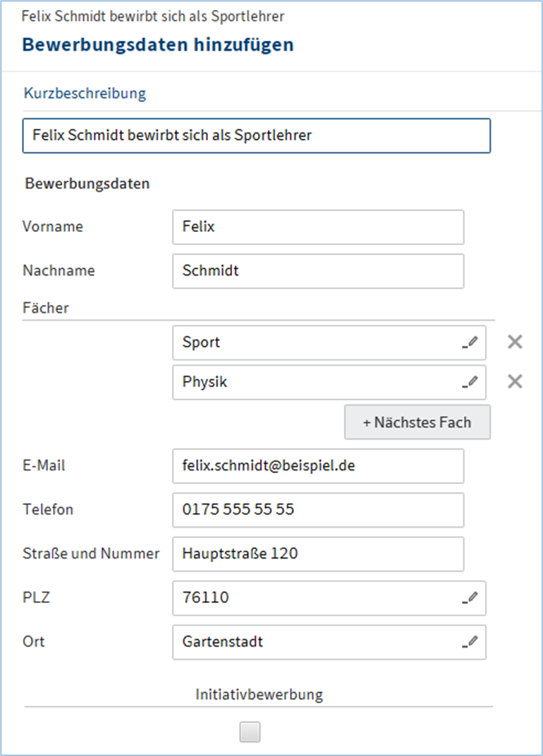Focus the Vorname field containing Felix
Screen dimensions: 543x756
tap(317, 227)
